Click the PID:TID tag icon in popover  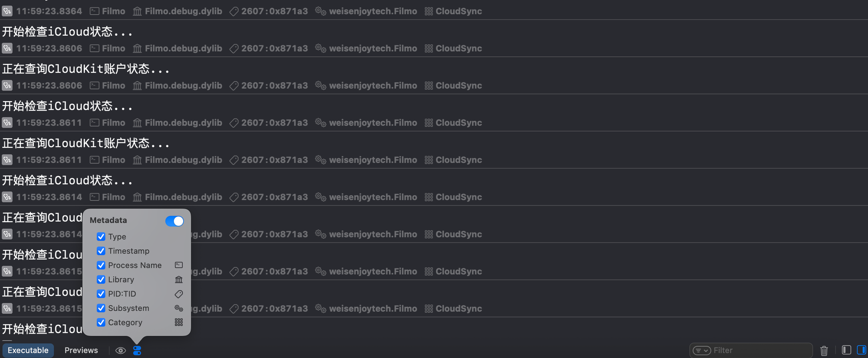tap(178, 294)
